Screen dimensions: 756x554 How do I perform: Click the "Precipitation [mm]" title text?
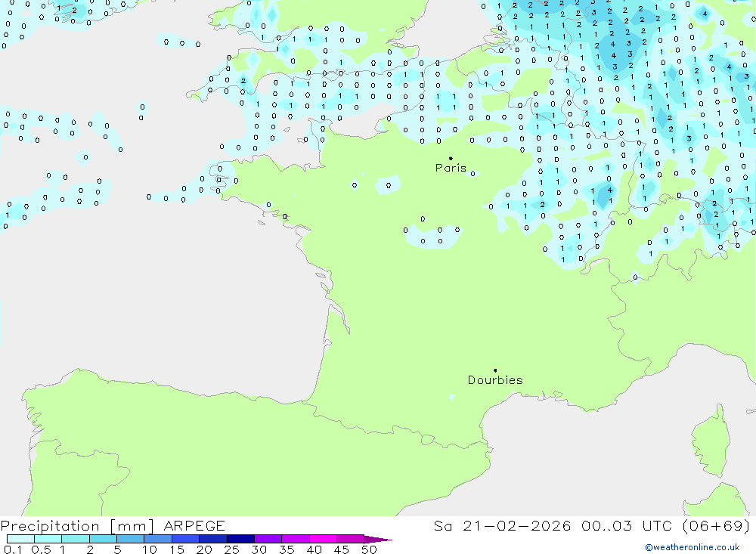(77, 526)
